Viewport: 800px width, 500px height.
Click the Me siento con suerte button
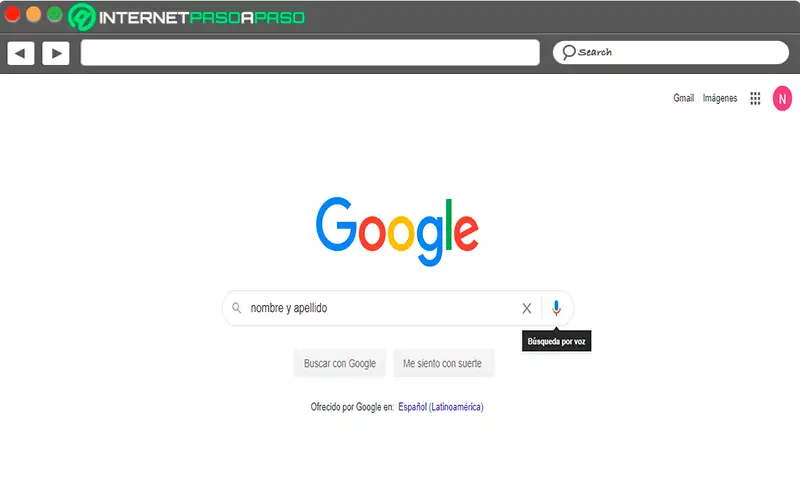coord(442,363)
